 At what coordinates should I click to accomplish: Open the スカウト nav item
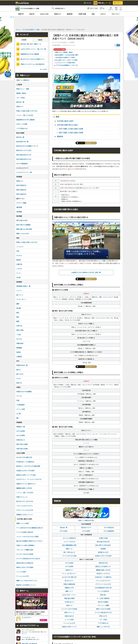click(103, 14)
